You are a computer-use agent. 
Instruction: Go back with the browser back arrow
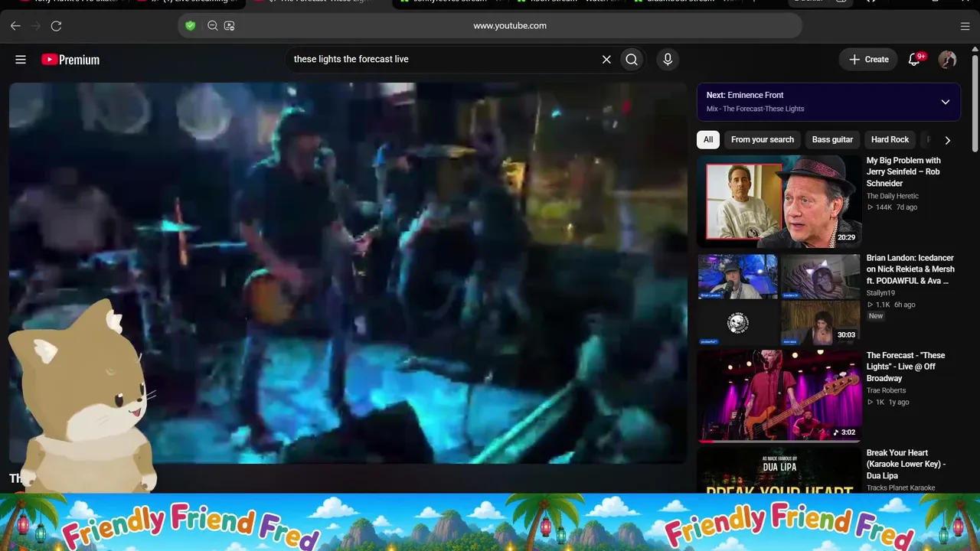click(x=15, y=26)
